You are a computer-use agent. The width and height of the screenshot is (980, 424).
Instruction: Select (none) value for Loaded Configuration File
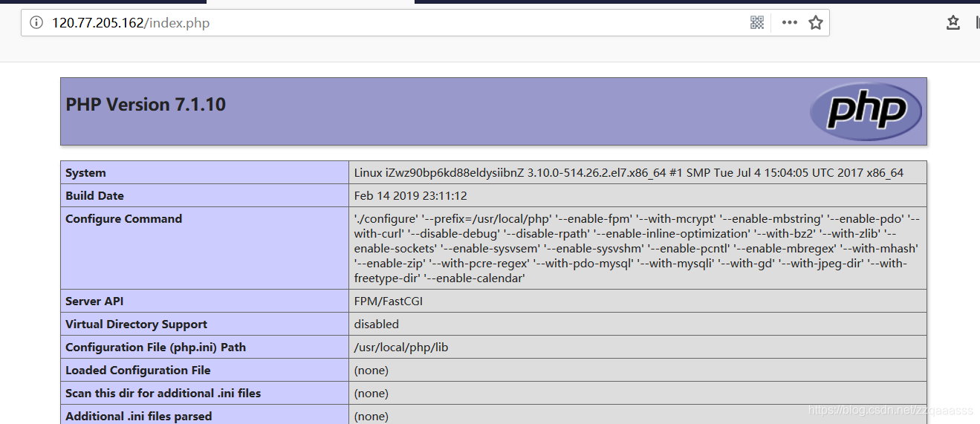(371, 371)
